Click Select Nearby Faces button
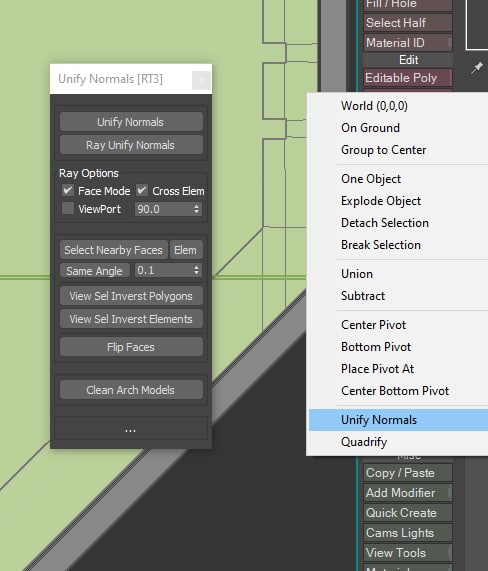Screen dimensions: 488x571 (114, 250)
